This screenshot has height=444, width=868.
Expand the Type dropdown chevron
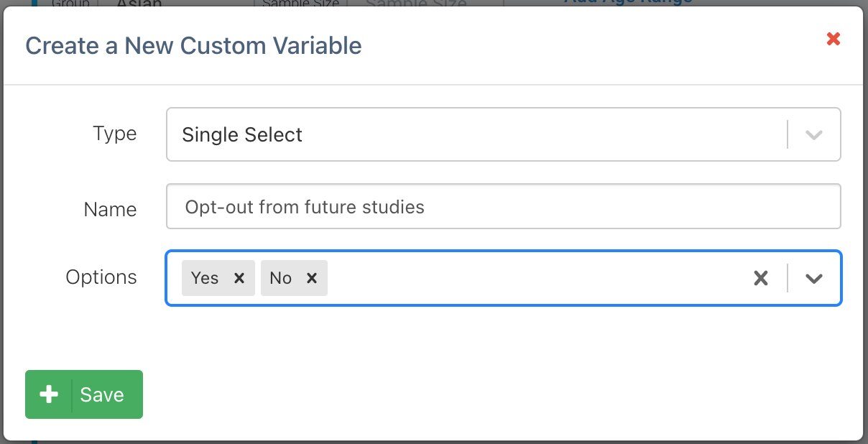[813, 134]
